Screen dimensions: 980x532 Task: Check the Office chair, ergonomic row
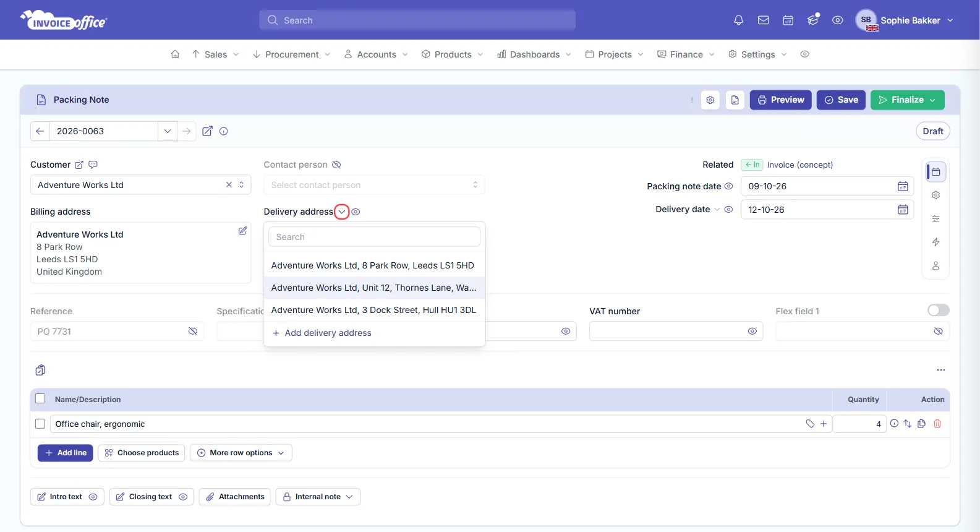pos(40,424)
